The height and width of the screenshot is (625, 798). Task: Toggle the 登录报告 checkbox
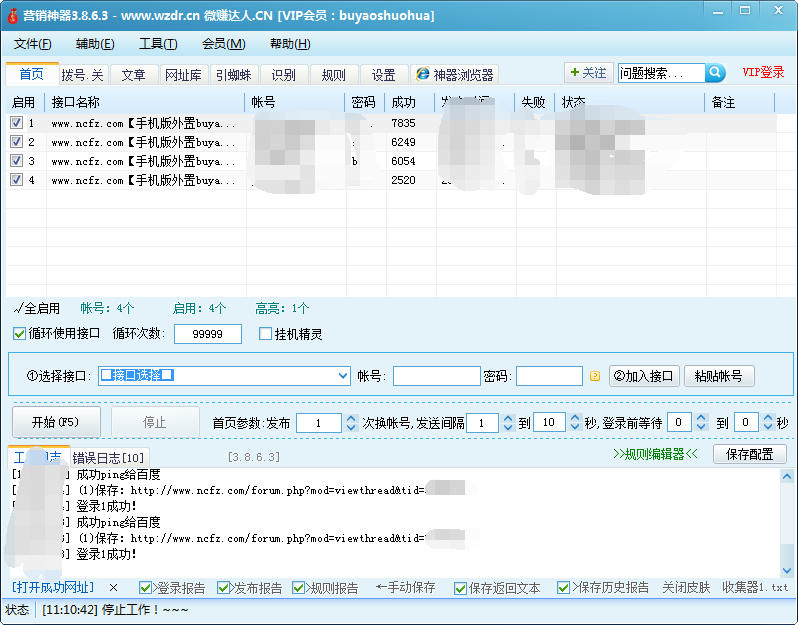pos(145,588)
